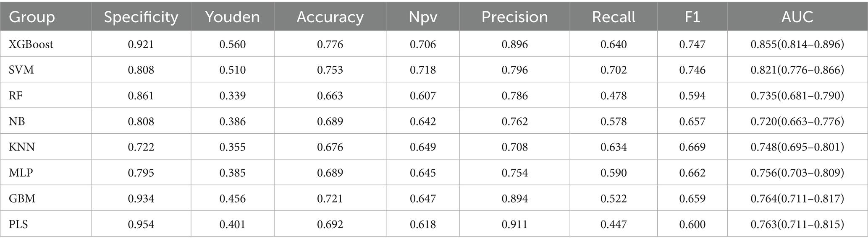Click GBM specificity value 0.934

click(141, 198)
